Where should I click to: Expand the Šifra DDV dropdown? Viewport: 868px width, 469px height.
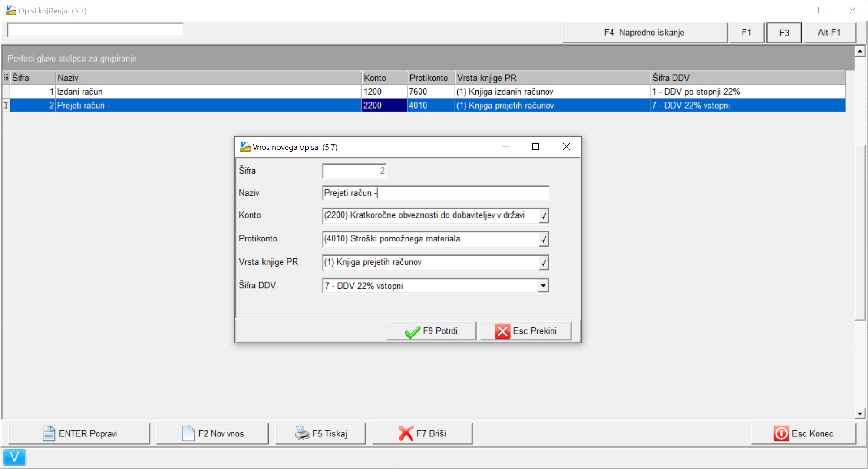543,286
